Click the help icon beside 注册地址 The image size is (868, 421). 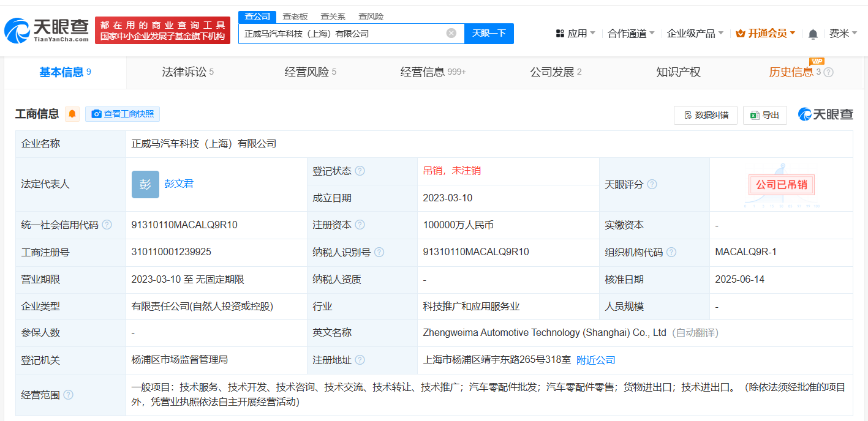tap(360, 360)
